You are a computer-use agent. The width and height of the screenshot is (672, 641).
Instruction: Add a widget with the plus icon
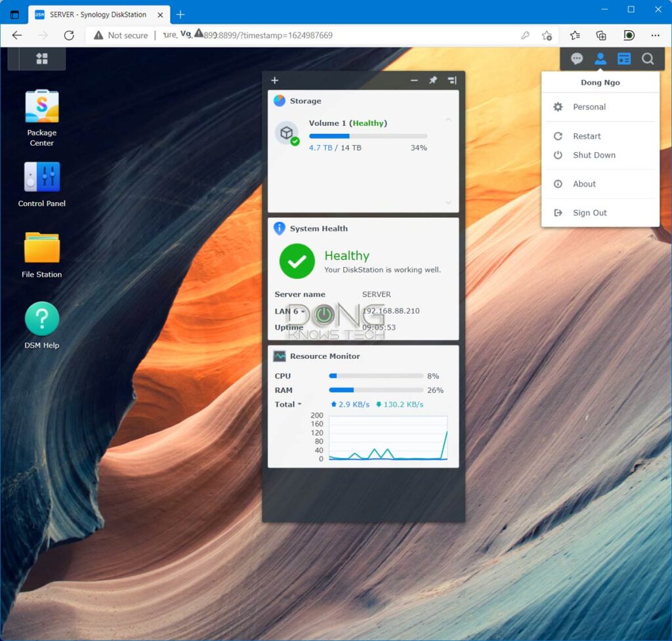[275, 80]
